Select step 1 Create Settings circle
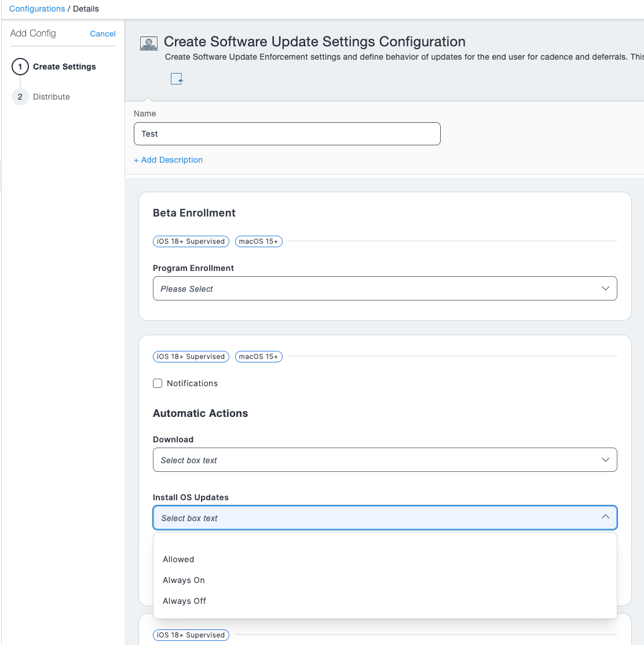 click(x=20, y=67)
